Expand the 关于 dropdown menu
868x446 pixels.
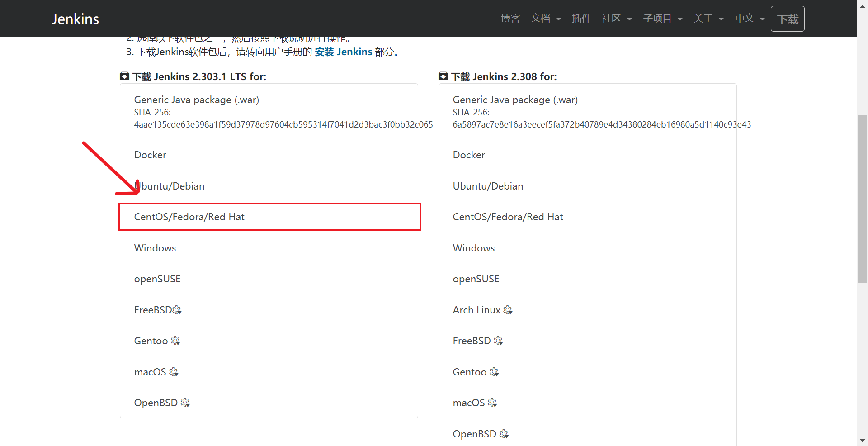708,19
